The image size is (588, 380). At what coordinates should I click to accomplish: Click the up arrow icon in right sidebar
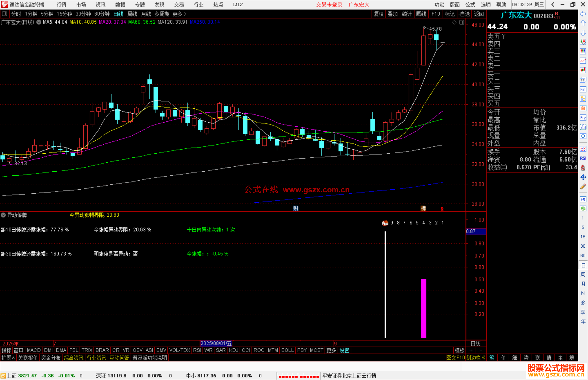pyautogui.click(x=583, y=23)
